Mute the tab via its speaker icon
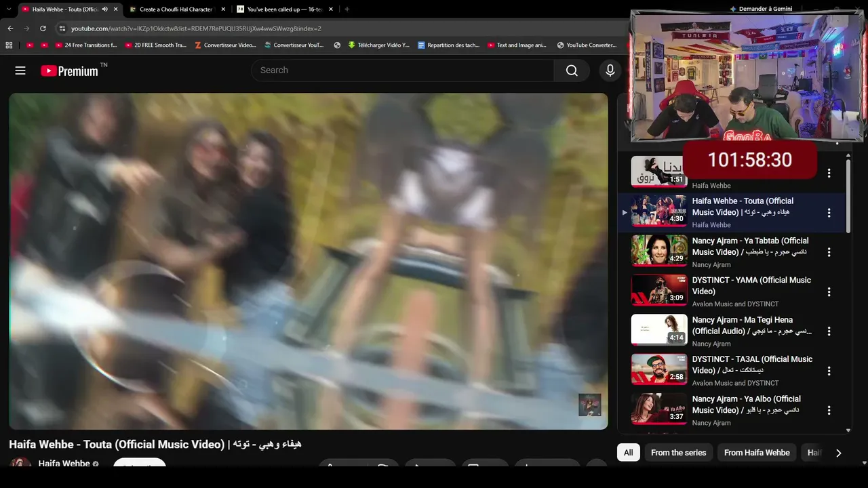This screenshot has height=488, width=868. 104,9
